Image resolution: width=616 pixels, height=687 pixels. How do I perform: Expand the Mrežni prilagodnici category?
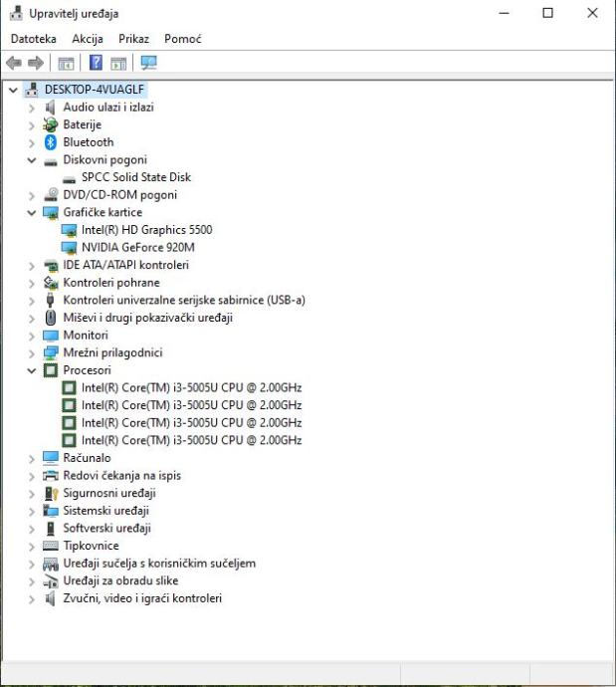32,353
